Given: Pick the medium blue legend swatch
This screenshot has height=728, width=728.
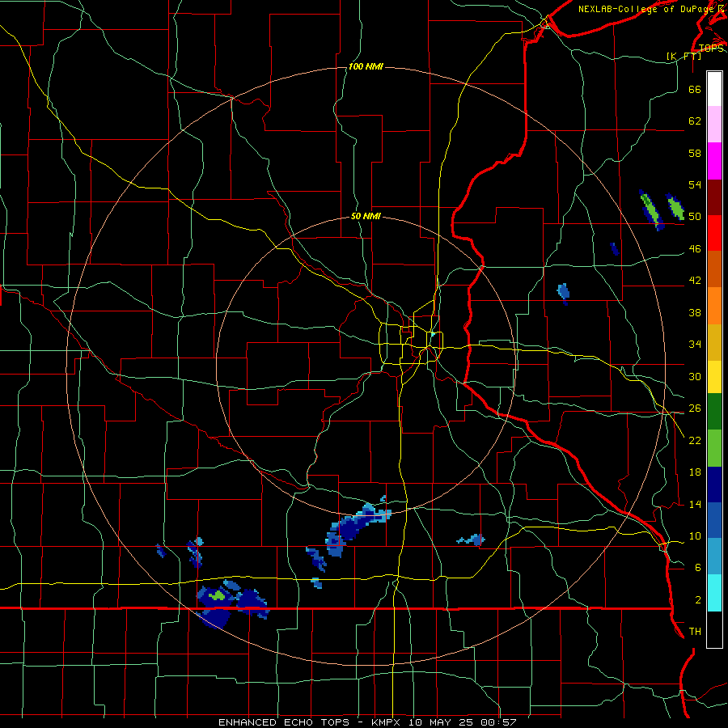Looking at the screenshot, I should [714, 520].
